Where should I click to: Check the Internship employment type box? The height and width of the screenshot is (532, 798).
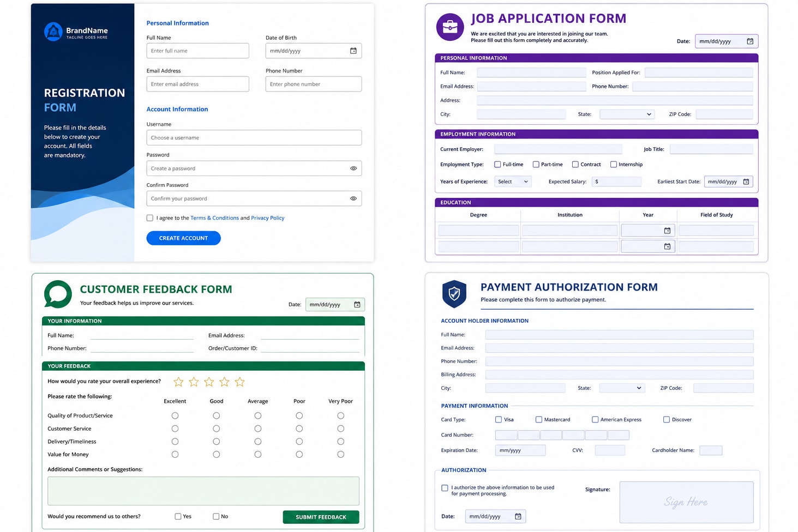click(x=613, y=165)
